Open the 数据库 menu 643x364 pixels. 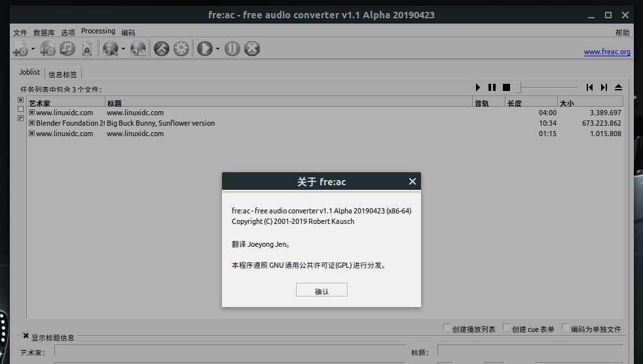click(x=44, y=32)
